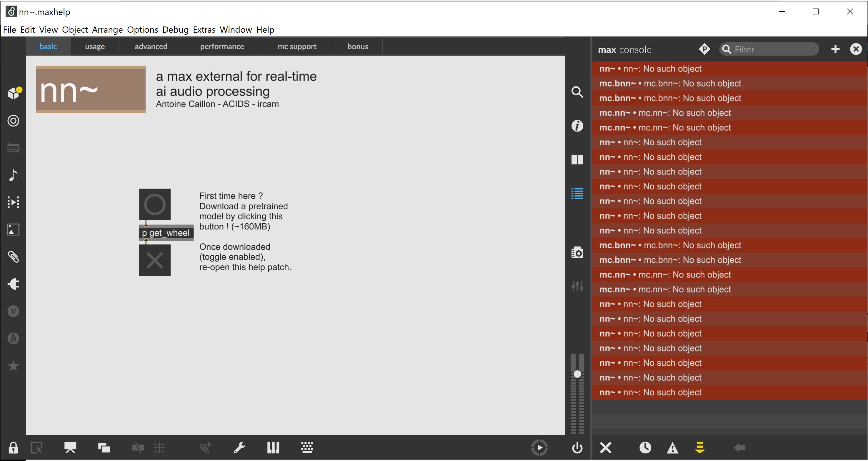This screenshot has height=461, width=868.
Task: Toggle console auto-scroll yellow arrow icon
Action: (x=700, y=448)
